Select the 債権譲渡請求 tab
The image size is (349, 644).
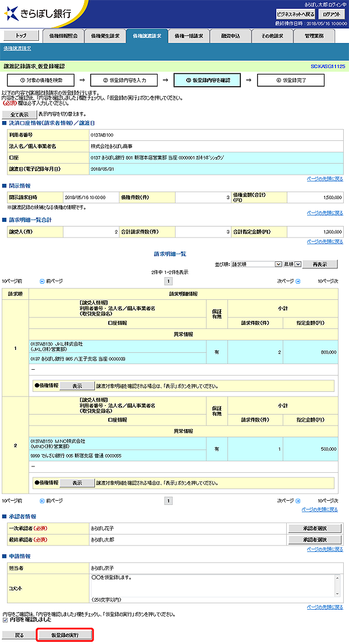point(147,36)
